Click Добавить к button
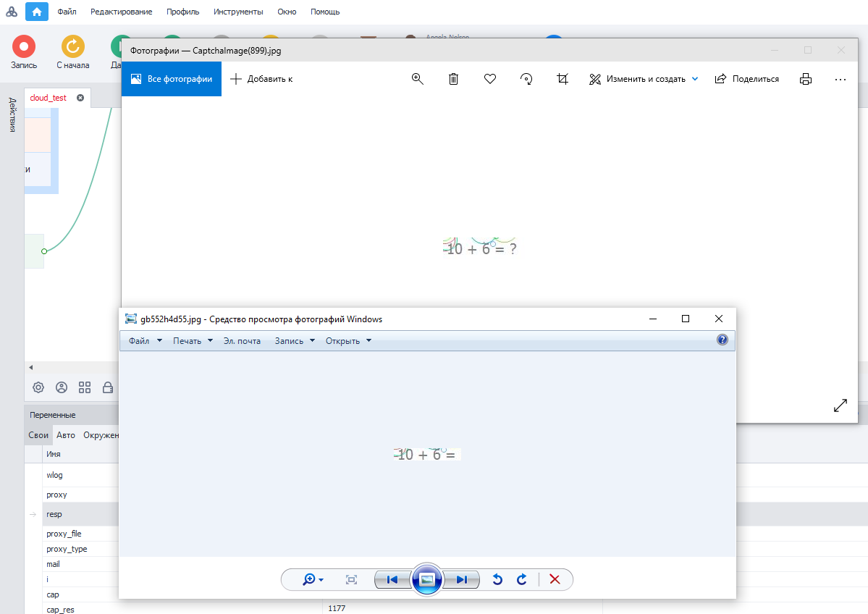Image resolution: width=868 pixels, height=614 pixels. coord(261,79)
